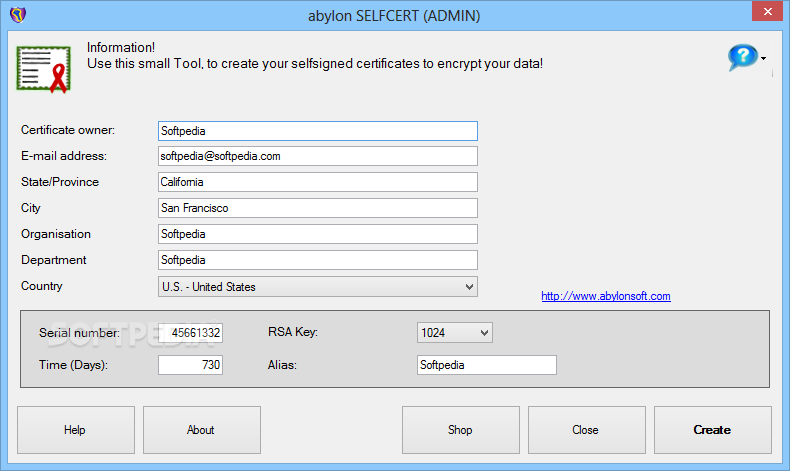Image resolution: width=790 pixels, height=471 pixels.
Task: Close the window with red X
Action: pos(767,11)
